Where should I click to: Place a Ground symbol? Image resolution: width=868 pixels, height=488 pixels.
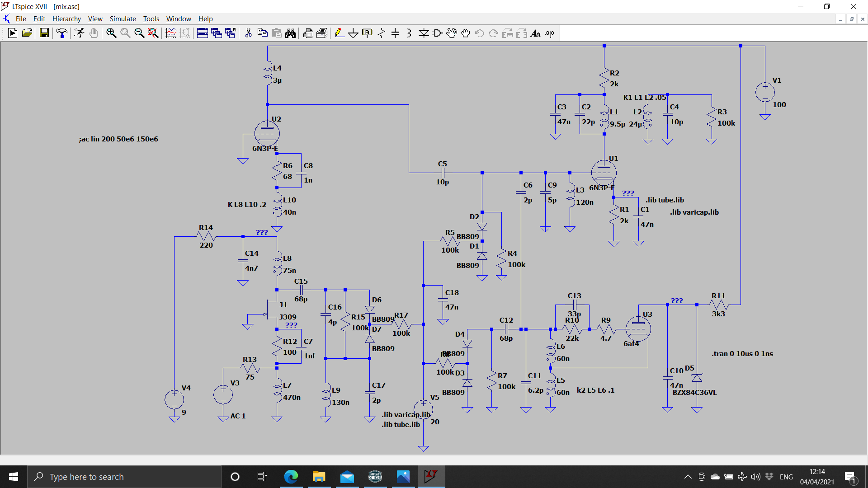coord(354,33)
